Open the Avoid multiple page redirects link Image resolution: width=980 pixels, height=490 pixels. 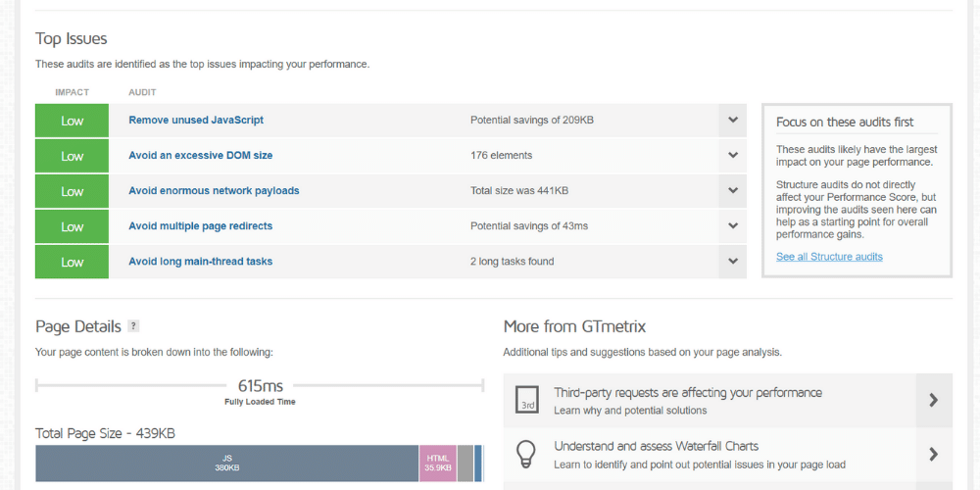point(200,225)
